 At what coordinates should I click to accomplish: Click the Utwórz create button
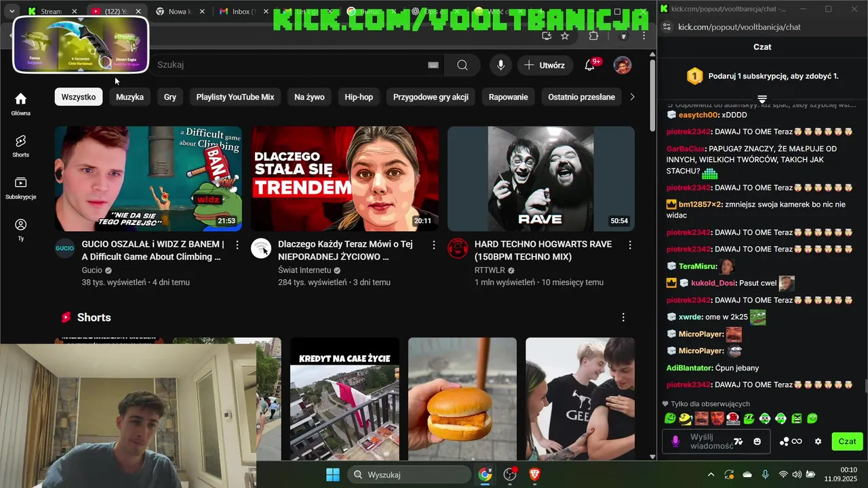(x=545, y=65)
